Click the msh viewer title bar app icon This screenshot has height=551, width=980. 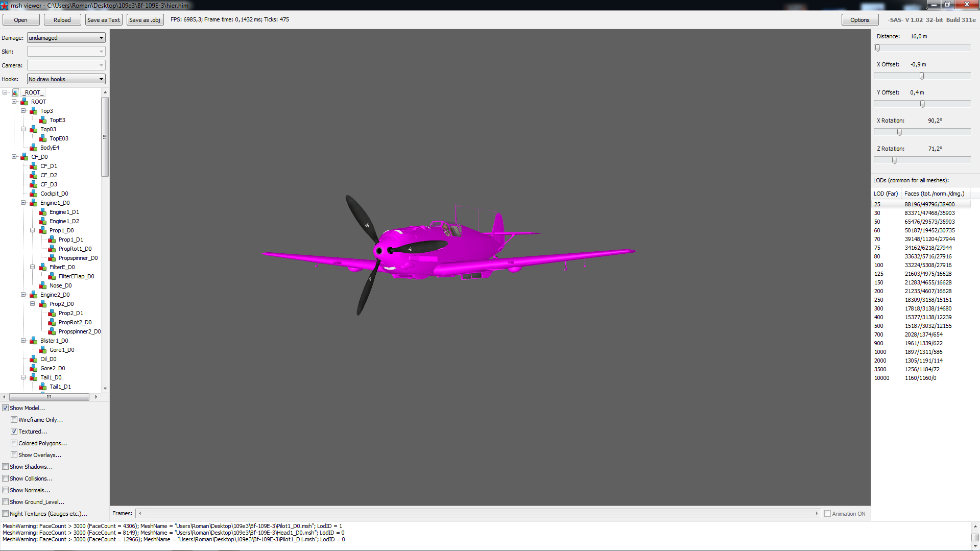coord(5,5)
